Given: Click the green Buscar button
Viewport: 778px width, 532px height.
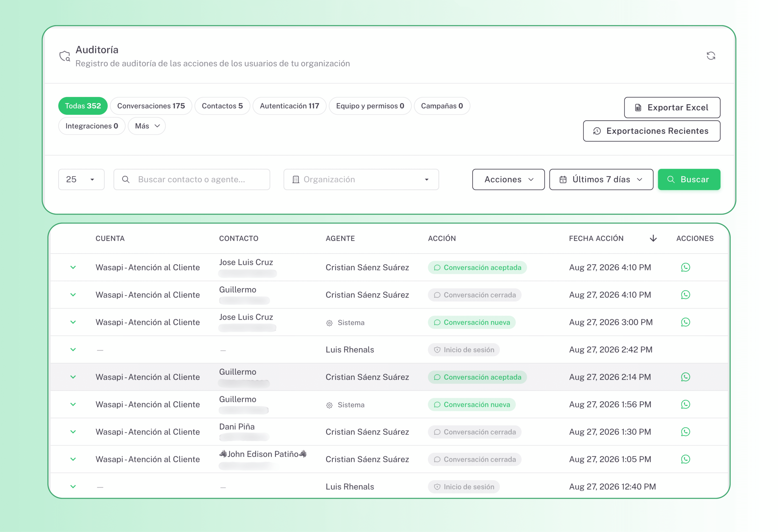Looking at the screenshot, I should 689,179.
